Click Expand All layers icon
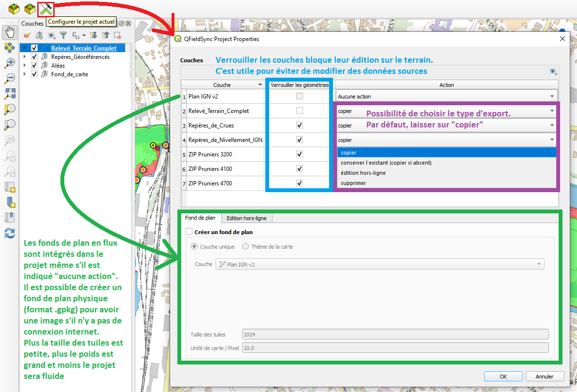Viewport: 577px width, 392px height. point(93,35)
